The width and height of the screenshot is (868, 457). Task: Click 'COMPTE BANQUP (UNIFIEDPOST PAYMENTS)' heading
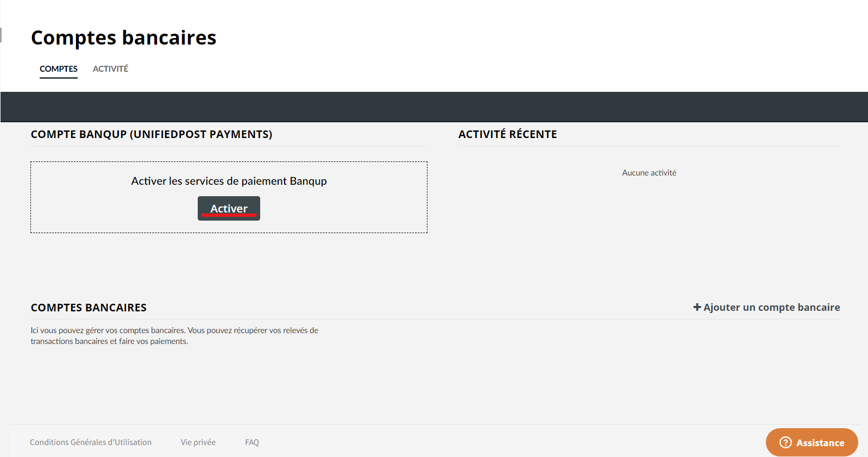pos(152,134)
